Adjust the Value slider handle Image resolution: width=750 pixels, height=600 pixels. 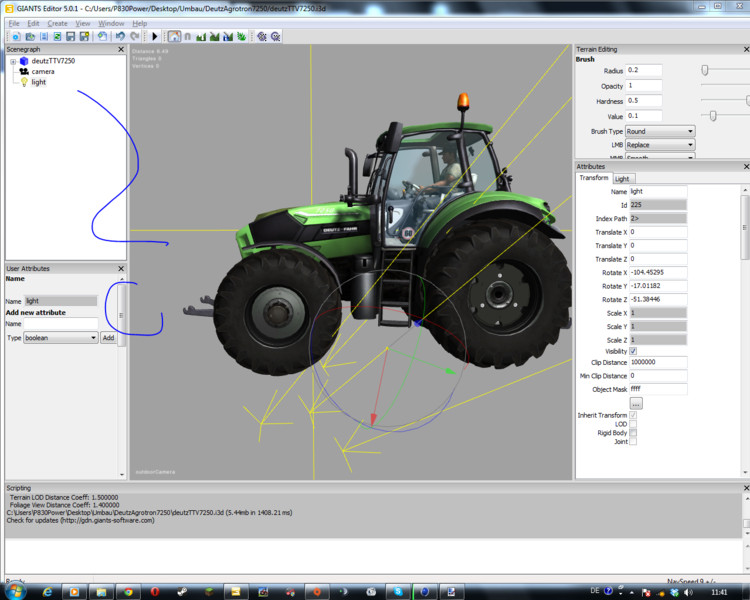pyautogui.click(x=713, y=116)
